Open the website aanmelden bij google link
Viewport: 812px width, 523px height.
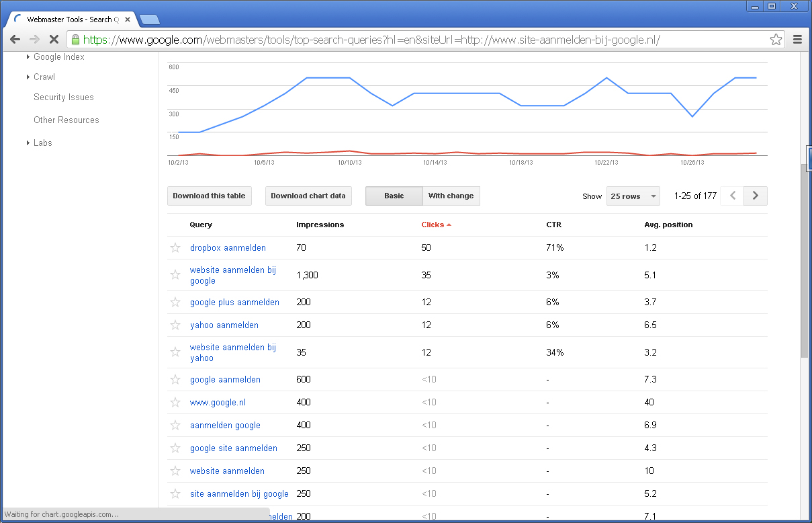point(233,276)
